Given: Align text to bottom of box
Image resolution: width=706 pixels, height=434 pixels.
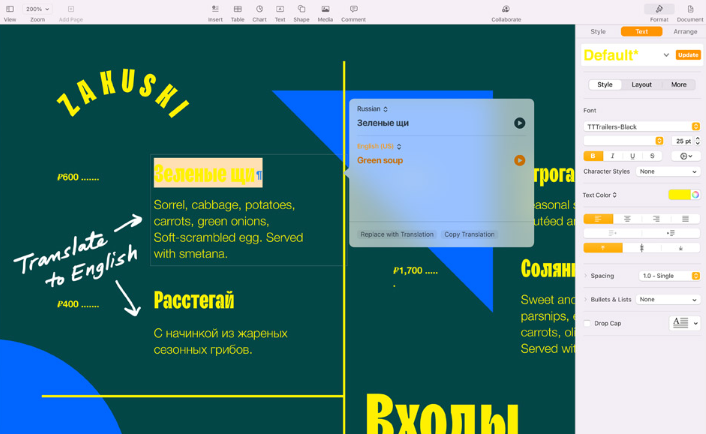Looking at the screenshot, I should point(681,248).
